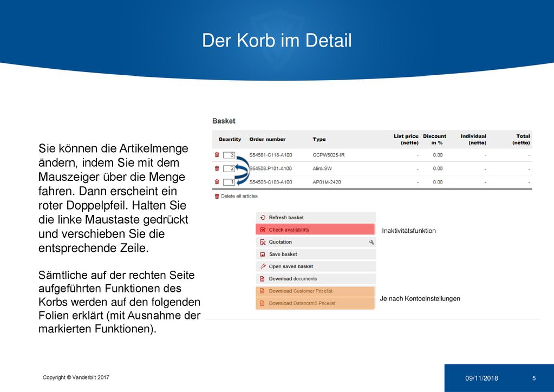Click the Order number column header
Image resolution: width=554 pixels, height=392 pixels.
268,139
